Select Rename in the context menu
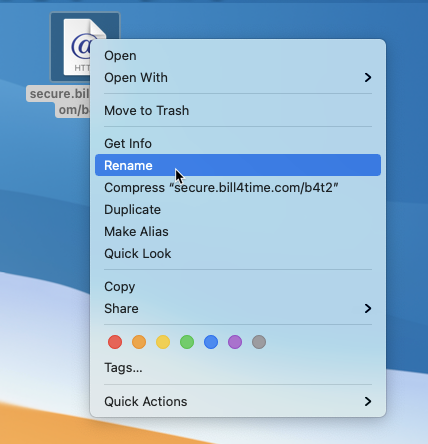428x444 pixels. (x=238, y=165)
